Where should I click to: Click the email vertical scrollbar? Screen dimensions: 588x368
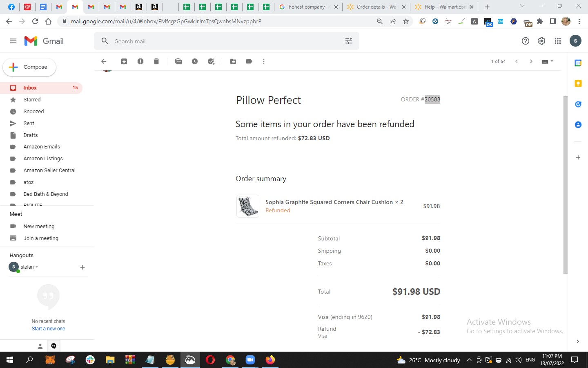click(x=566, y=185)
